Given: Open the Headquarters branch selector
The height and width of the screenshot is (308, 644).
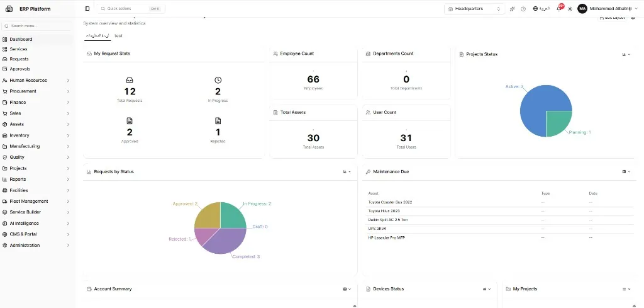Looking at the screenshot, I should pos(474,9).
